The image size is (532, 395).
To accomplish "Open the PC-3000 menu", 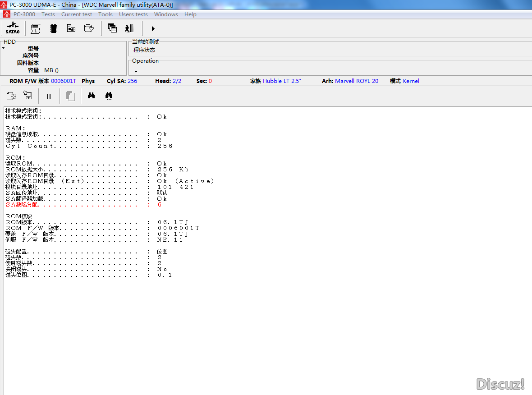I will pyautogui.click(x=24, y=14).
